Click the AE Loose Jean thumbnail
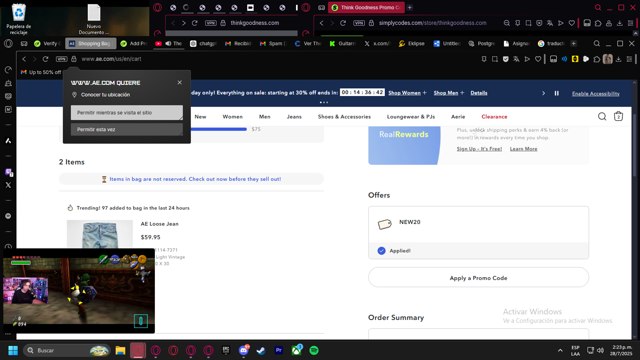Viewport: 640px width, 360px height. [100, 234]
